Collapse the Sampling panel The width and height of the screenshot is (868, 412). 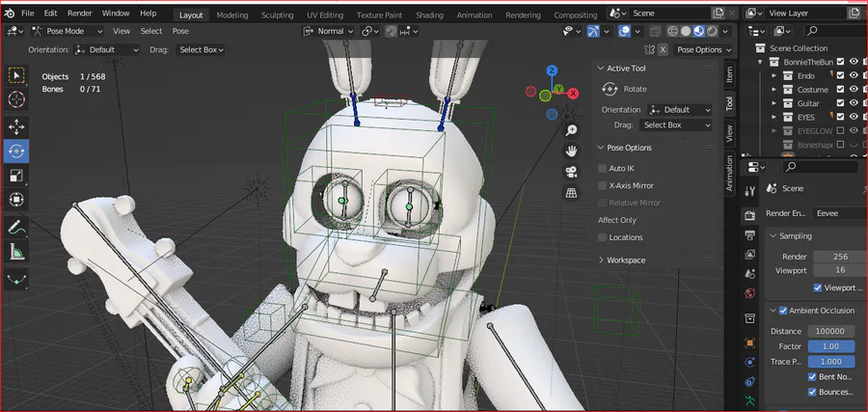773,235
